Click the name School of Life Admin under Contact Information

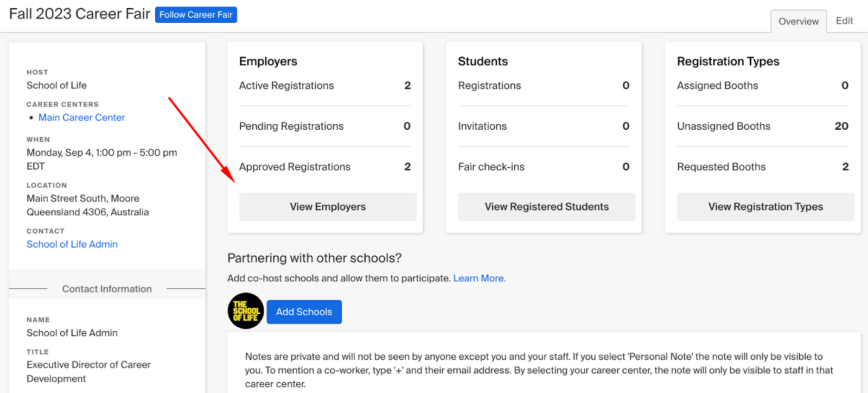(x=72, y=333)
